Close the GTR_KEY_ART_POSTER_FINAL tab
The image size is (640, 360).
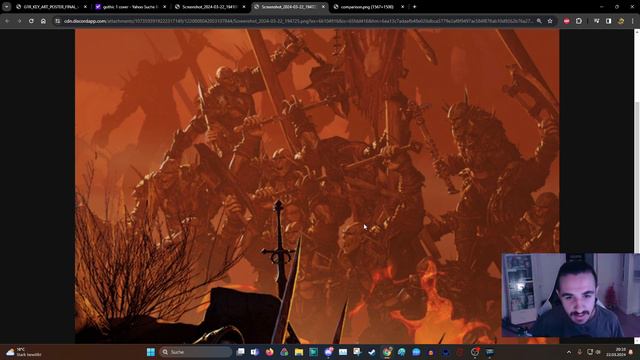coord(85,7)
